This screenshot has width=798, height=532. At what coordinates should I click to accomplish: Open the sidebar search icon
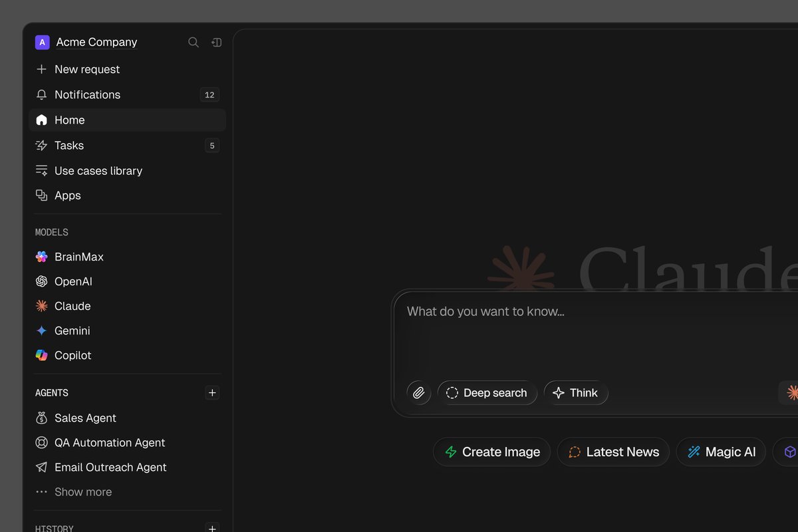pos(194,43)
